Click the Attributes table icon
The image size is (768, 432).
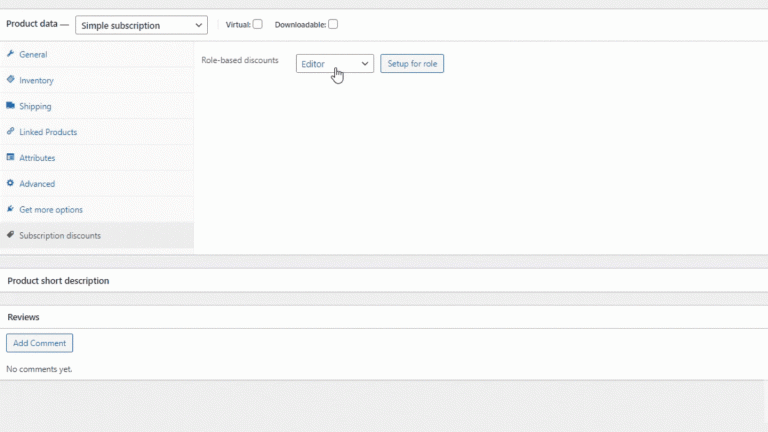click(x=10, y=157)
